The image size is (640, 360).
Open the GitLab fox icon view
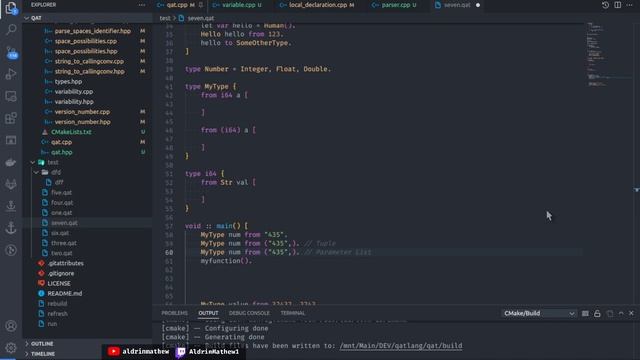pos(11,184)
